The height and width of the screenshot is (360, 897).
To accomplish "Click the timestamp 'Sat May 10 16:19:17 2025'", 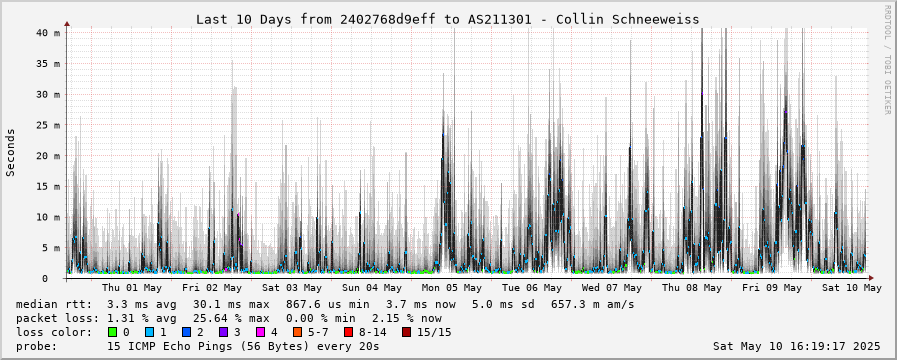I will (x=797, y=346).
